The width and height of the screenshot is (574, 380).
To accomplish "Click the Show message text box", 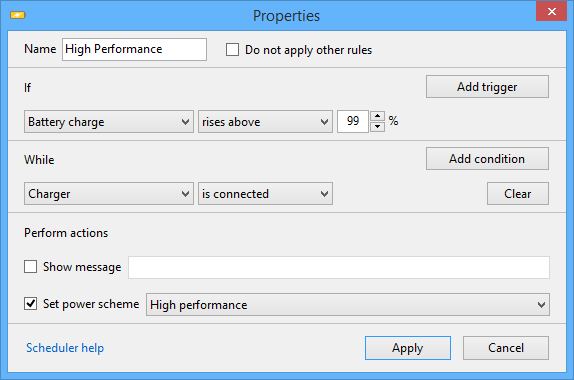I will coord(339,267).
